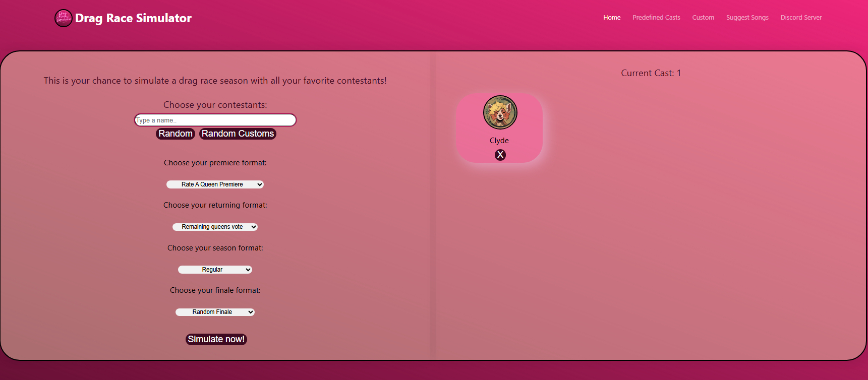This screenshot has height=380, width=868.
Task: Open the Regular season format dropdown
Action: coord(215,270)
